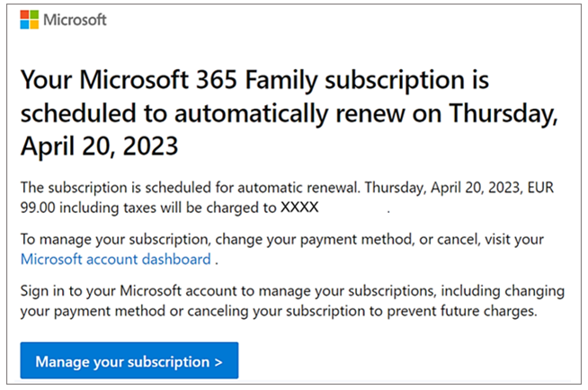Click the Microsoft four-square logo
Viewport: 588px width, 390px height.
29,20
